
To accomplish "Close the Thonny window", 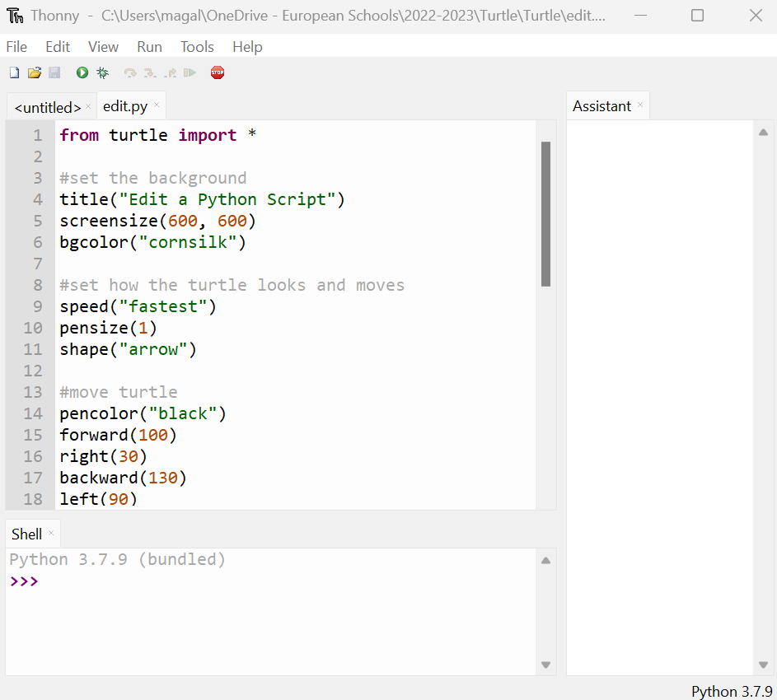I will click(756, 16).
